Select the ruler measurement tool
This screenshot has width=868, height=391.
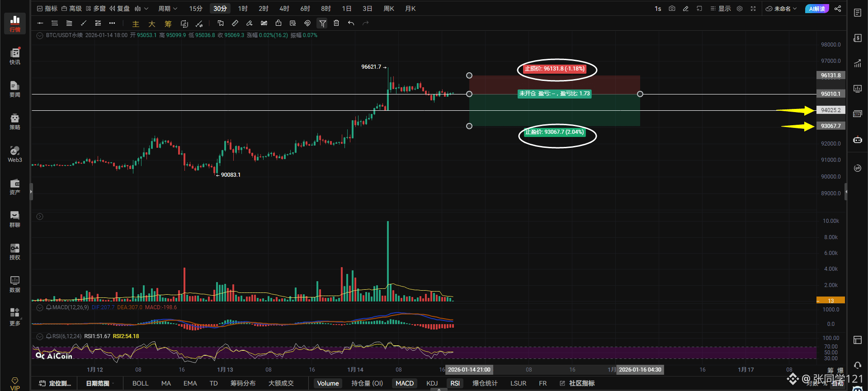point(235,23)
